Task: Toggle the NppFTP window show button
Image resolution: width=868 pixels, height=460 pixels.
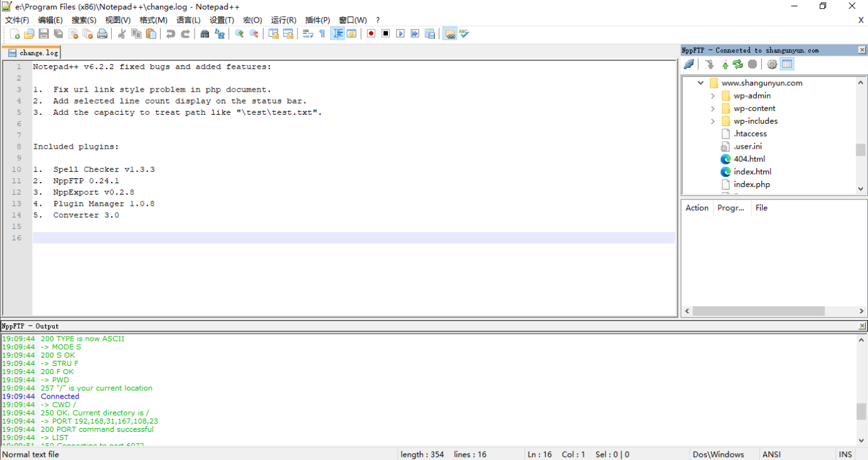Action: click(x=449, y=34)
